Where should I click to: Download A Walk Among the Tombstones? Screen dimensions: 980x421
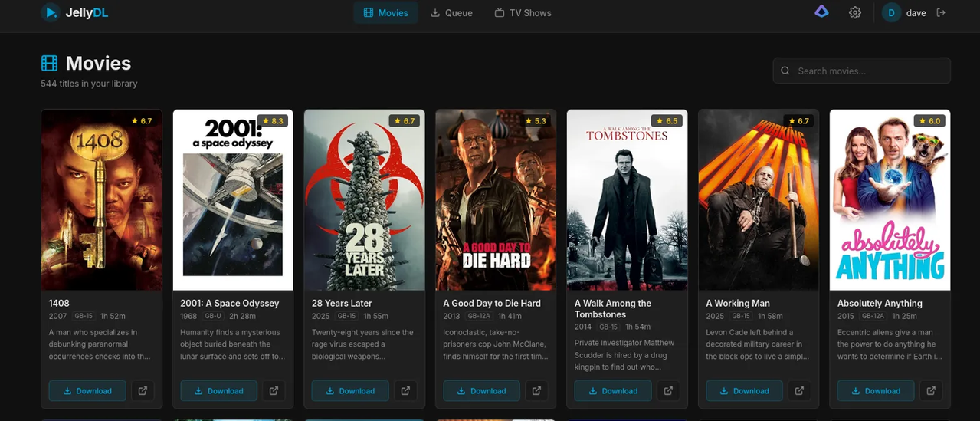(x=613, y=390)
